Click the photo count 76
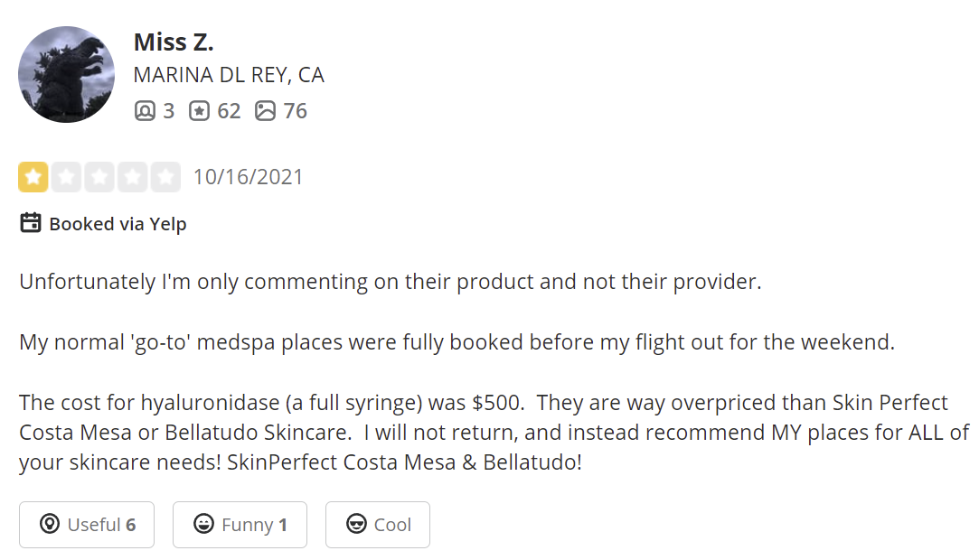The height and width of the screenshot is (560, 979). coord(295,111)
